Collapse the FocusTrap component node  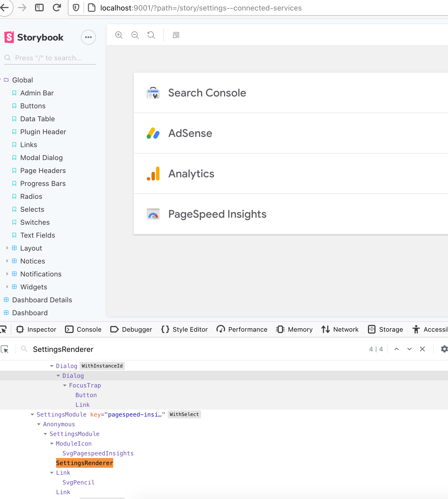coord(65,386)
